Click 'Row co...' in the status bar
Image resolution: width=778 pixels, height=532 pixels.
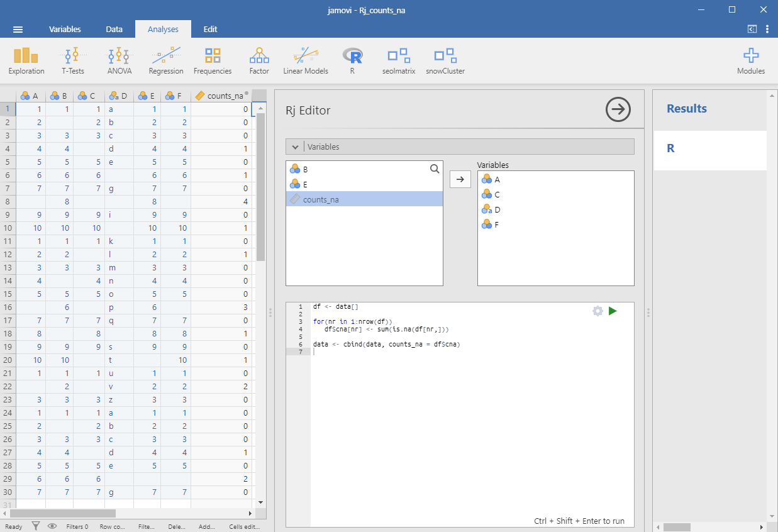[x=113, y=527]
